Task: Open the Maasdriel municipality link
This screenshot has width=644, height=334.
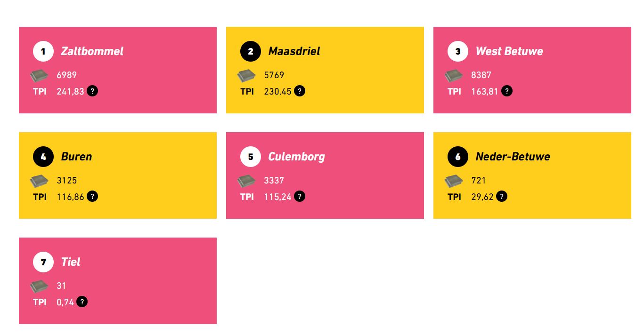Action: [294, 51]
